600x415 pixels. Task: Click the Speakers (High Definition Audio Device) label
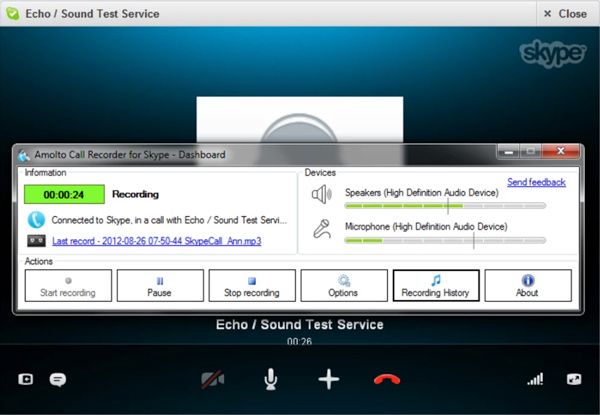(x=422, y=192)
